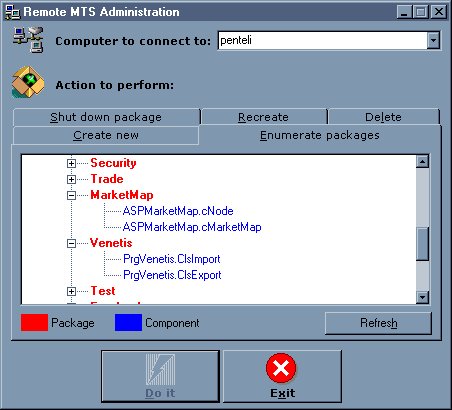
Task: Expand the Test package node
Action: tap(71, 291)
